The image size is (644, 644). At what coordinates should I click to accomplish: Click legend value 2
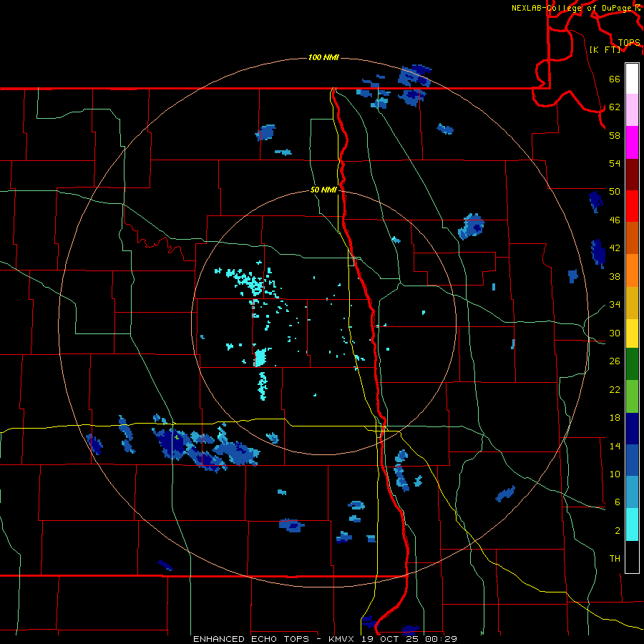pyautogui.click(x=618, y=531)
